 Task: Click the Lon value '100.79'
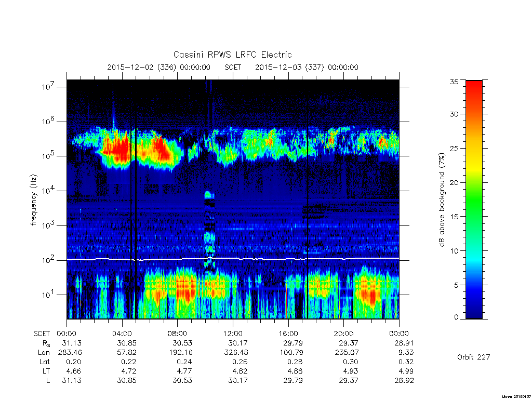click(x=291, y=353)
